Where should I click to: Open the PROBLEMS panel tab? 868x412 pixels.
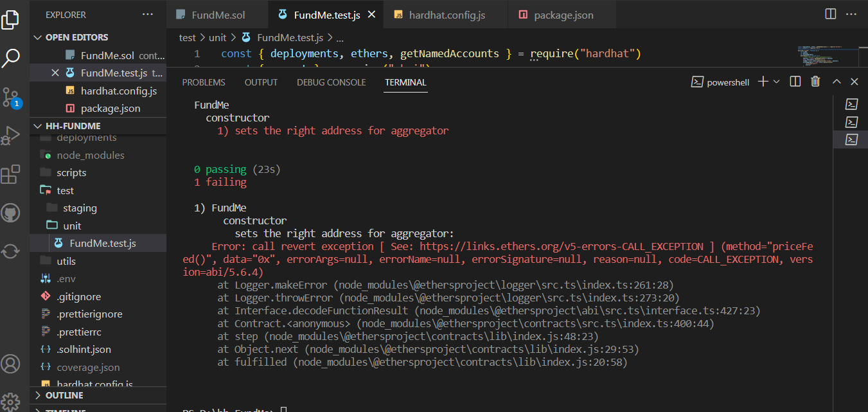pyautogui.click(x=204, y=82)
